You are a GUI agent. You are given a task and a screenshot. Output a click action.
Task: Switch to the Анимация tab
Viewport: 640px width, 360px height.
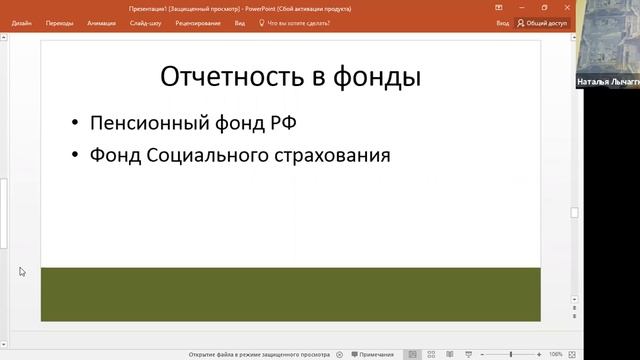pyautogui.click(x=101, y=23)
